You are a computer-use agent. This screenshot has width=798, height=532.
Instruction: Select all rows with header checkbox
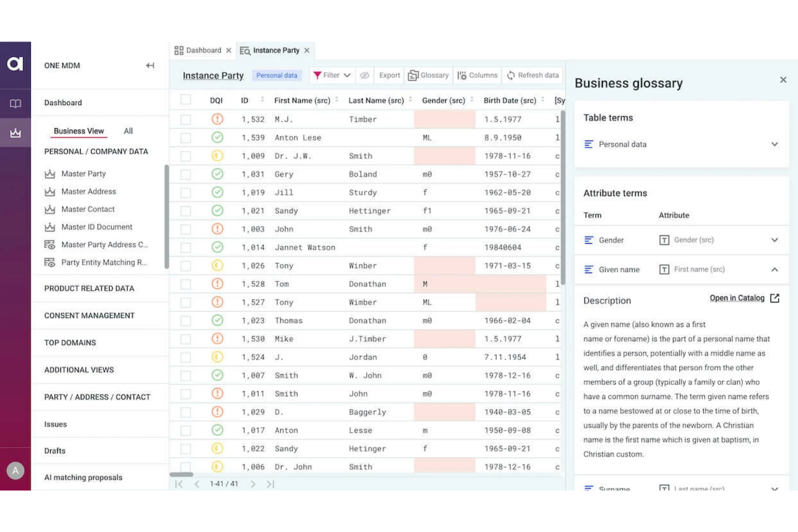coord(185,100)
